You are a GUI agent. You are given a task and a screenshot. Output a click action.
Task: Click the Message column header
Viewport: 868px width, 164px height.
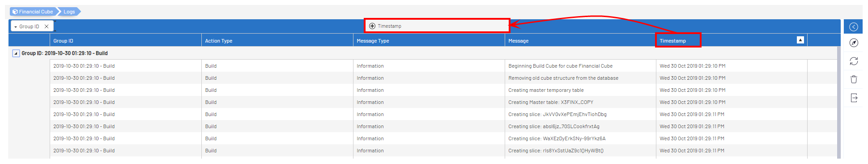pyautogui.click(x=580, y=41)
